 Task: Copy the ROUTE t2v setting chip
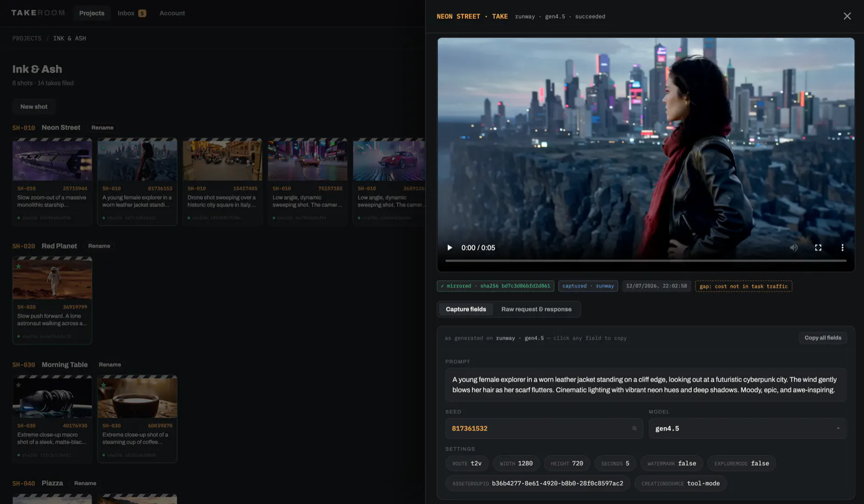[x=467, y=464]
